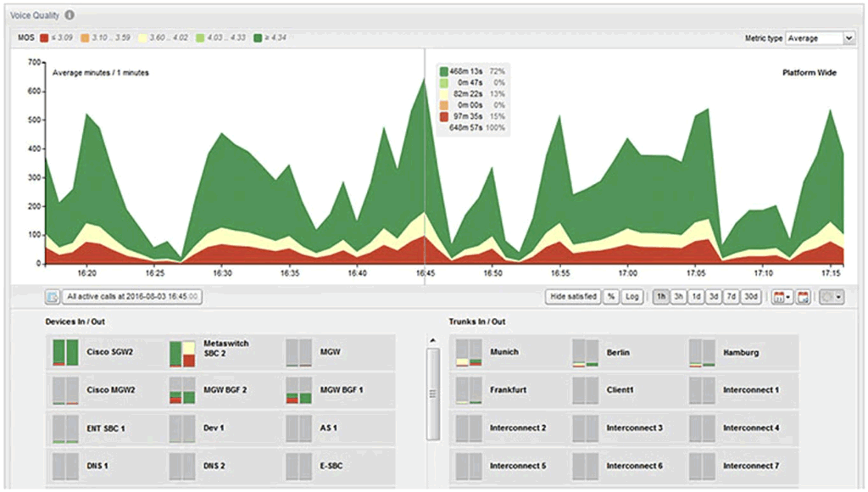The image size is (868, 492).
Task: Select the Cisco SGW2 device bar icon
Action: pyautogui.click(x=65, y=352)
